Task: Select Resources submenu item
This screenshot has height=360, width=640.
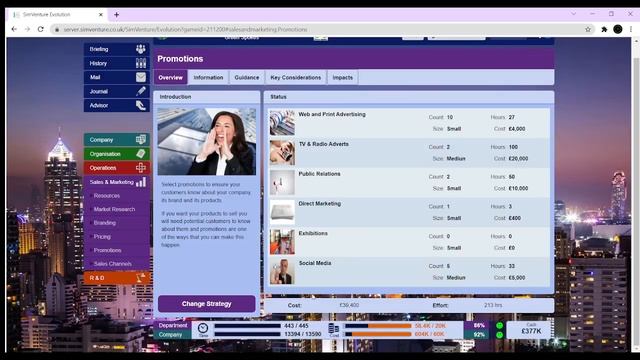Action: pyautogui.click(x=107, y=196)
